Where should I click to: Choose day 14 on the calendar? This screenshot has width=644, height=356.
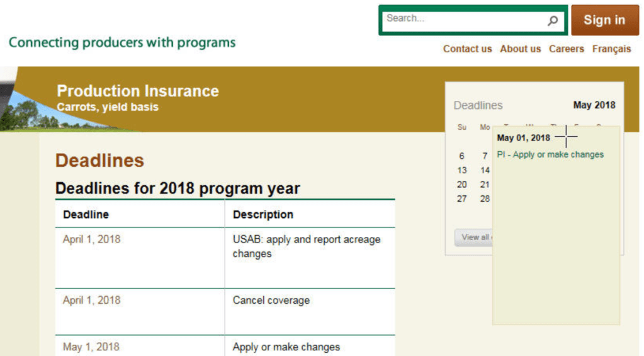coord(485,171)
